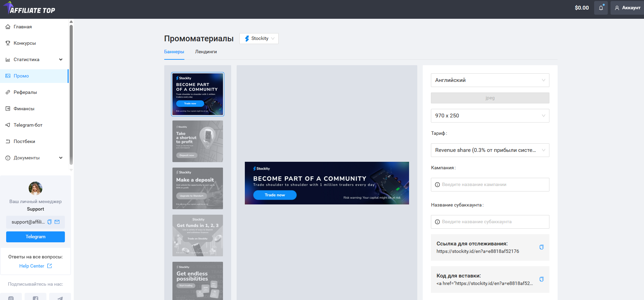Select the Take a shortcut to profit banner

[198, 141]
